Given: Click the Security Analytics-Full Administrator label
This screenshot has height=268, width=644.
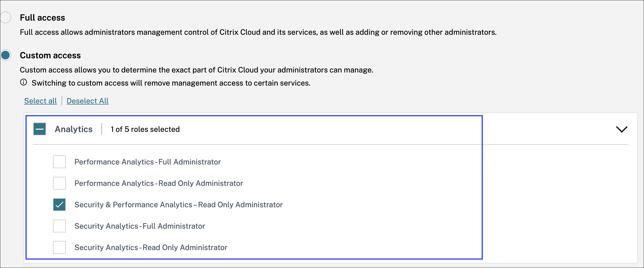Looking at the screenshot, I should [x=140, y=226].
